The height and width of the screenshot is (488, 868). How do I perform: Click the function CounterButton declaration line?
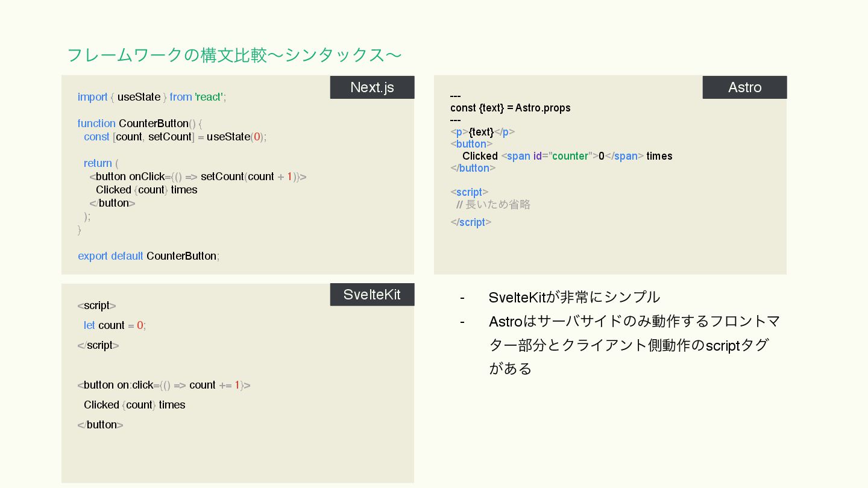click(x=140, y=124)
